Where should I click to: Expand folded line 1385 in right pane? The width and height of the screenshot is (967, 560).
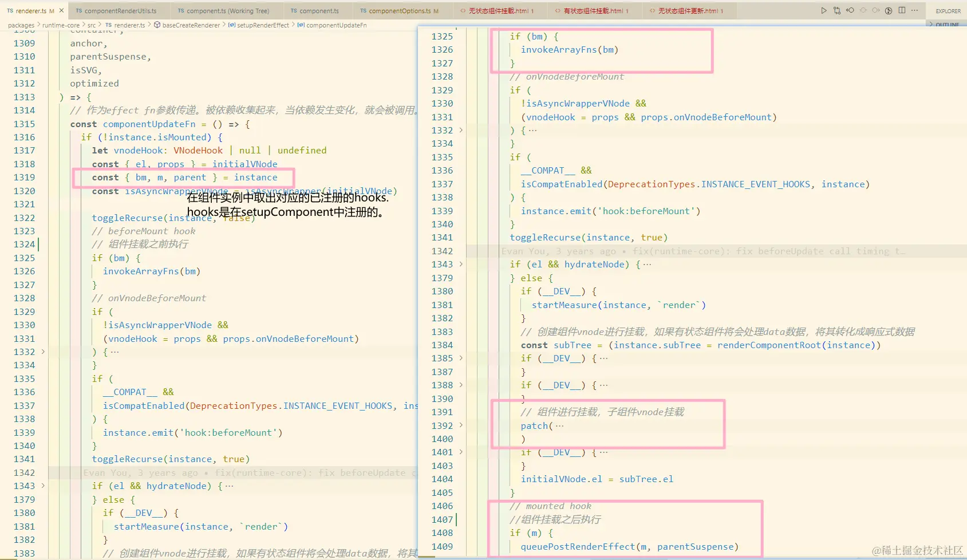461,358
